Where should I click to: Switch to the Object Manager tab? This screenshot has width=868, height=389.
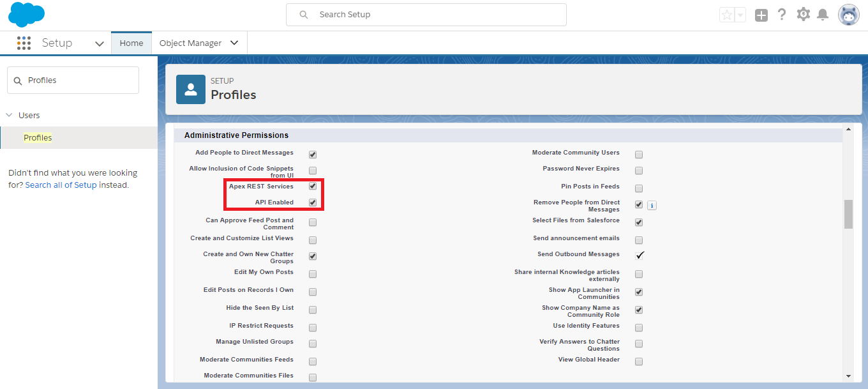[x=190, y=43]
